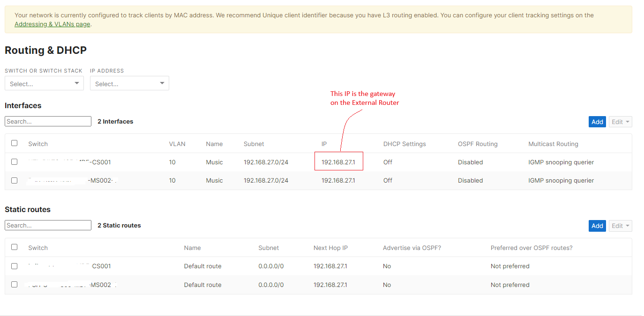Open the Addressing & VLANs page link
This screenshot has width=644, height=316.
tap(52, 24)
